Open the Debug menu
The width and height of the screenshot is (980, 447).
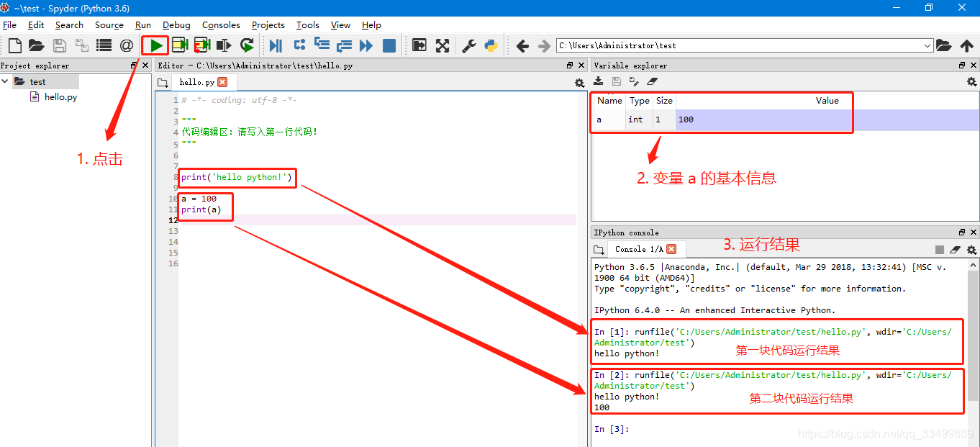point(176,25)
